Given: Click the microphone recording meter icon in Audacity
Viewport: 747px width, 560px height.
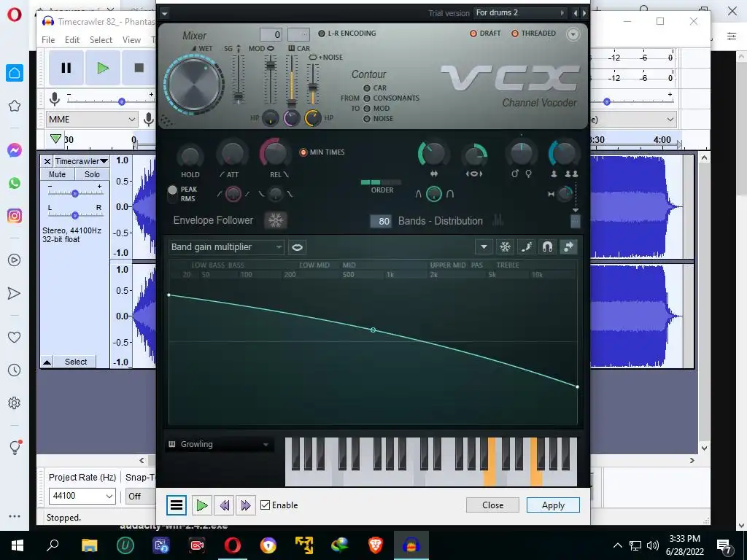Looking at the screenshot, I should point(55,98).
